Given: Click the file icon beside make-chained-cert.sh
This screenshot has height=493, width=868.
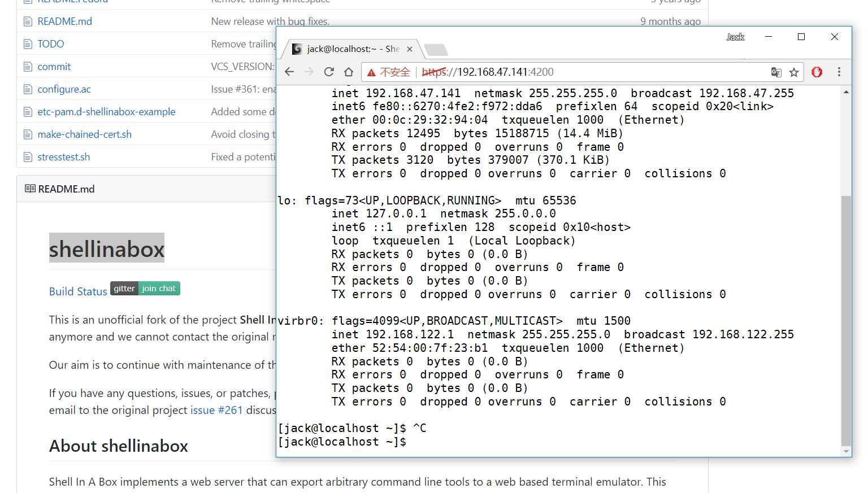Looking at the screenshot, I should tap(28, 134).
